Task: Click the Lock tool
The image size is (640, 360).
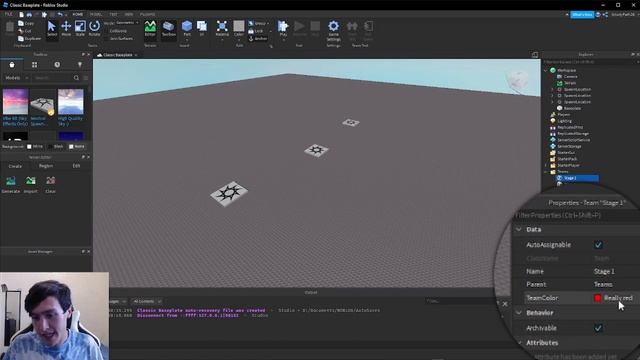Action: pos(256,31)
